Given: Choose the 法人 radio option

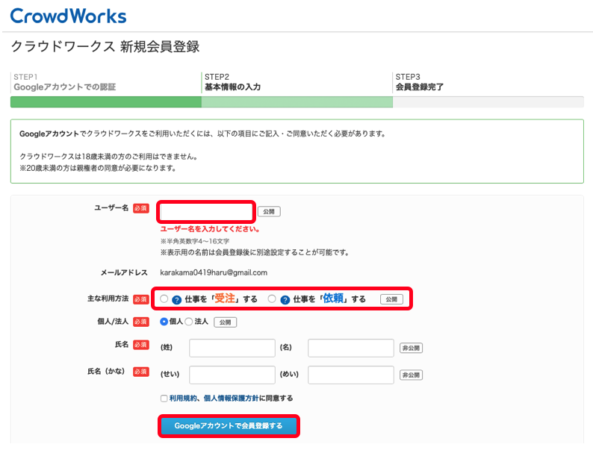Looking at the screenshot, I should (189, 322).
